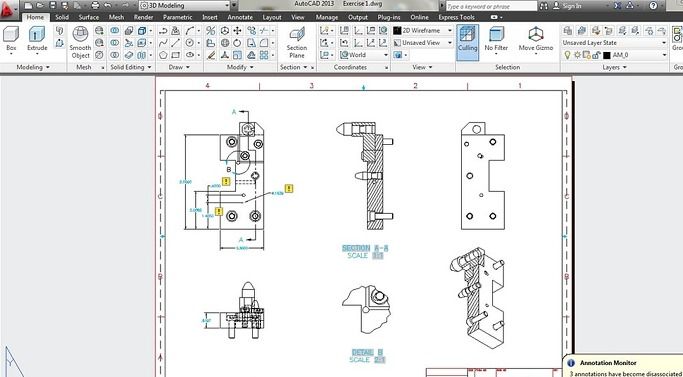Screen dimensions: 683x377
Task: Select the isometric section view in the drawing
Action: coord(478,297)
